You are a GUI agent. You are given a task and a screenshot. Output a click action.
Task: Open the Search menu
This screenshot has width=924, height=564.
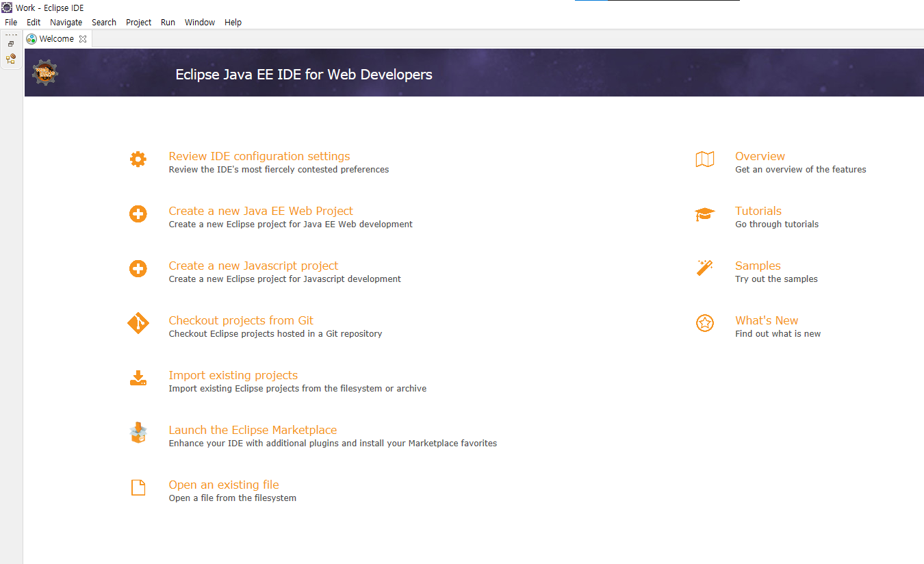pyautogui.click(x=104, y=23)
